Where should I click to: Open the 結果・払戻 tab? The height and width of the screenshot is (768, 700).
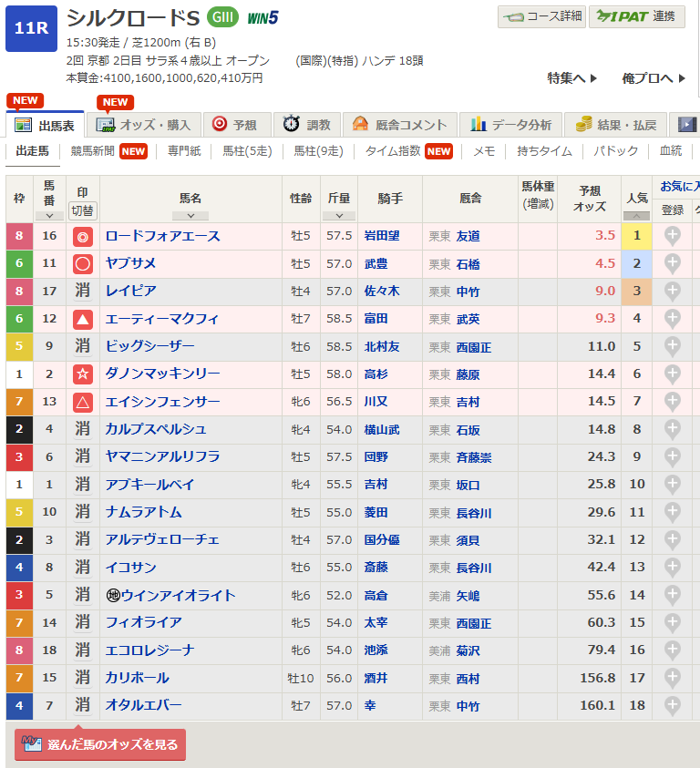point(615,125)
